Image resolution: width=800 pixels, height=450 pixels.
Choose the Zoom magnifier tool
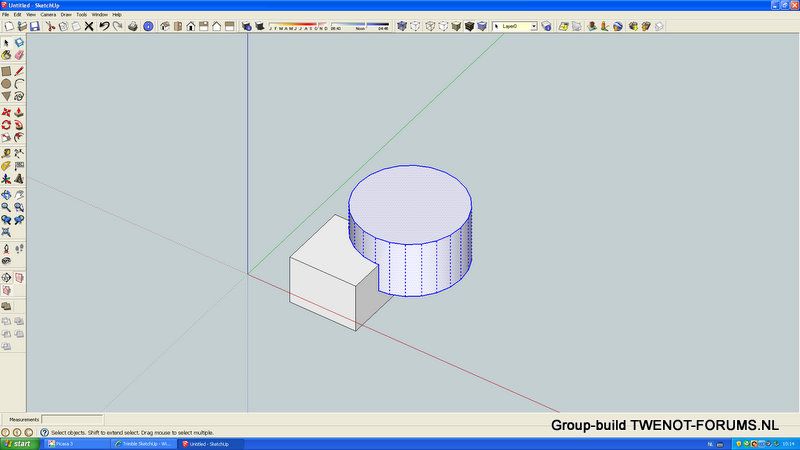click(6, 207)
